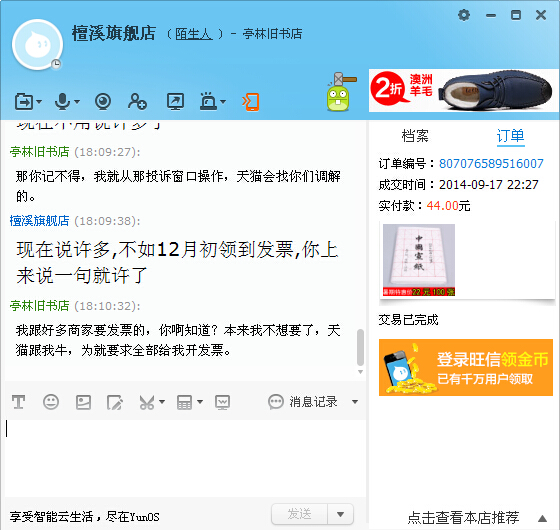Click chat scroll down arrow
Screen dimensions: 560x530
[x=360, y=372]
